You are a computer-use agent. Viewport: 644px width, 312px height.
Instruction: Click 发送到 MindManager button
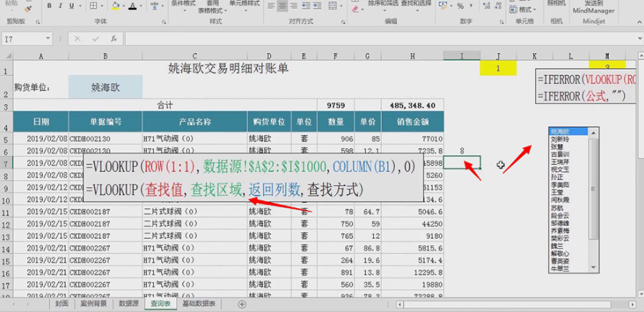pos(594,7)
